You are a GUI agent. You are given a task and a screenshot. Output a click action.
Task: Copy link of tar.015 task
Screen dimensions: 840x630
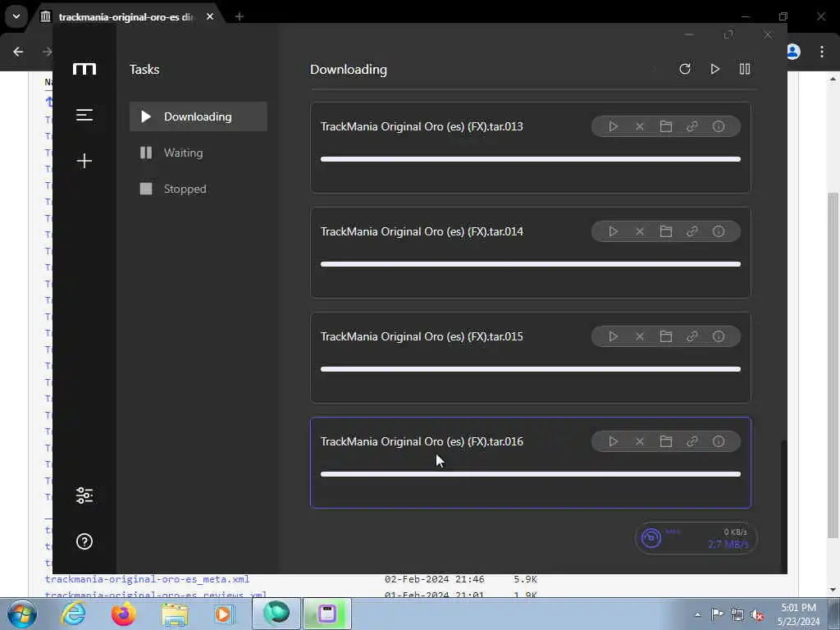[x=692, y=336]
